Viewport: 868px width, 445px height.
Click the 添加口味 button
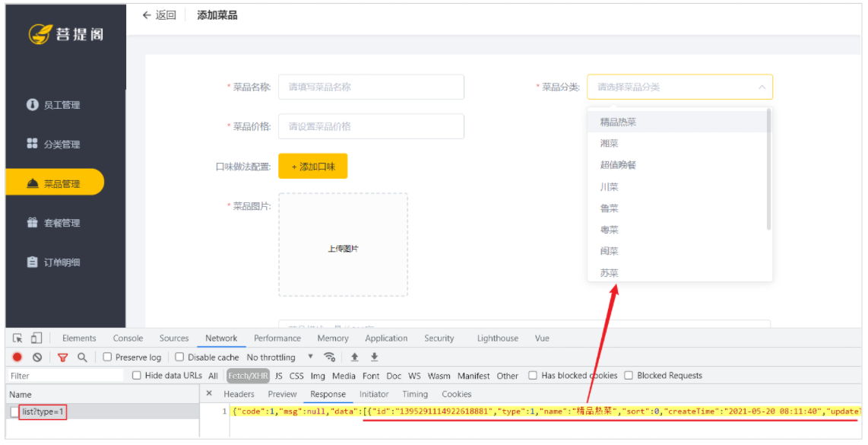coord(312,167)
